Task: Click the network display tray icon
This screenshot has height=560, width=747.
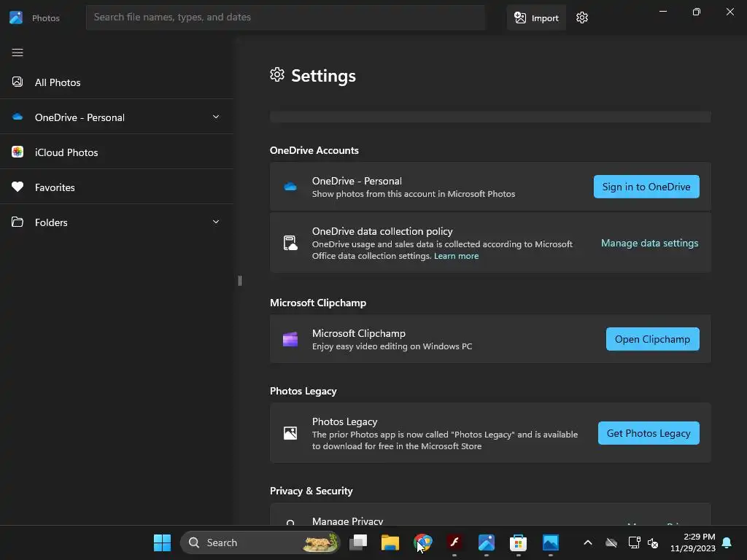Action: point(634,542)
